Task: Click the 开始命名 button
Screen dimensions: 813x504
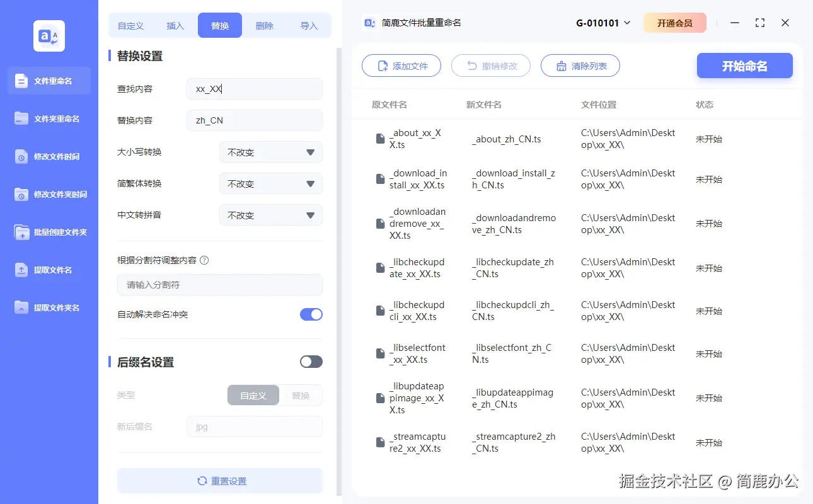Action: pos(744,66)
